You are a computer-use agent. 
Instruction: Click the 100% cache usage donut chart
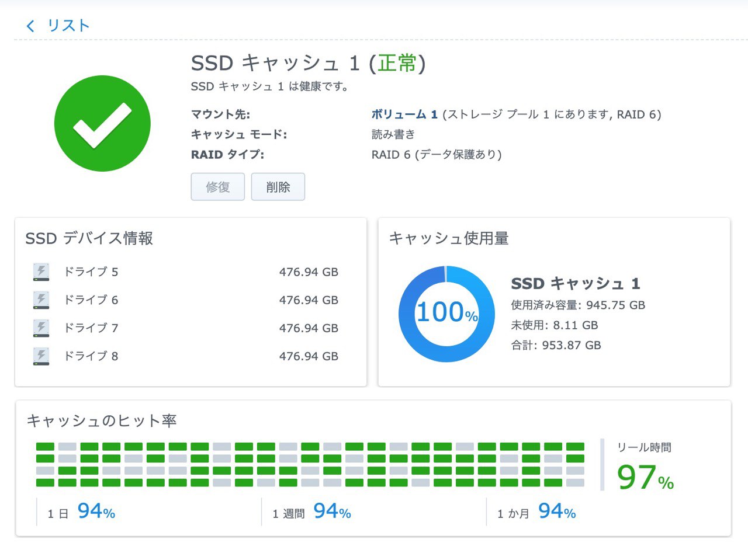click(x=446, y=314)
